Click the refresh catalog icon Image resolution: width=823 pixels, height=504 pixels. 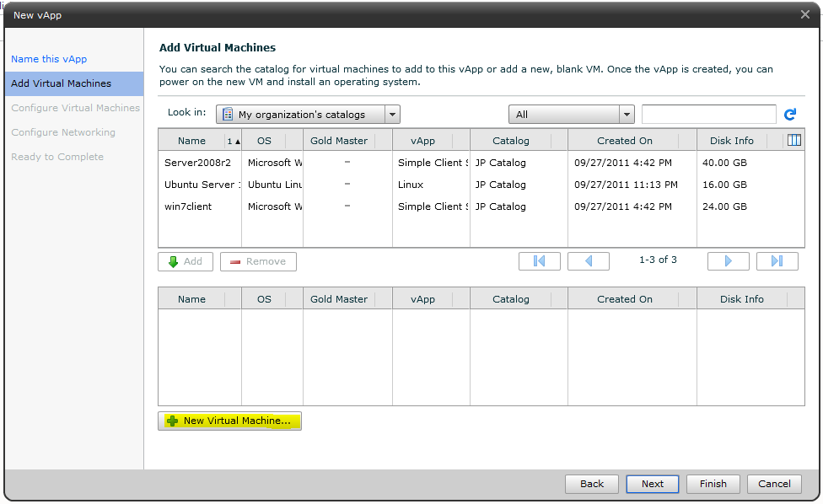coord(790,115)
